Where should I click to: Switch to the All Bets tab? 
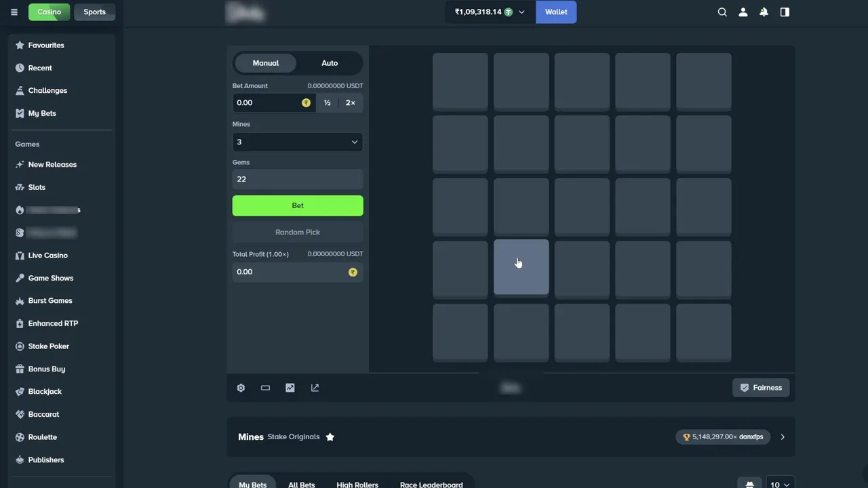(302, 483)
